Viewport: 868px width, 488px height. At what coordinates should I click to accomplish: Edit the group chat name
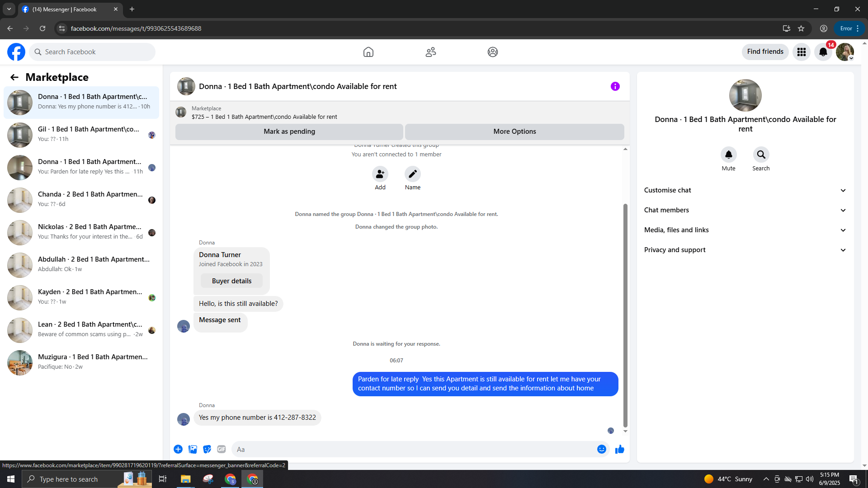click(413, 174)
